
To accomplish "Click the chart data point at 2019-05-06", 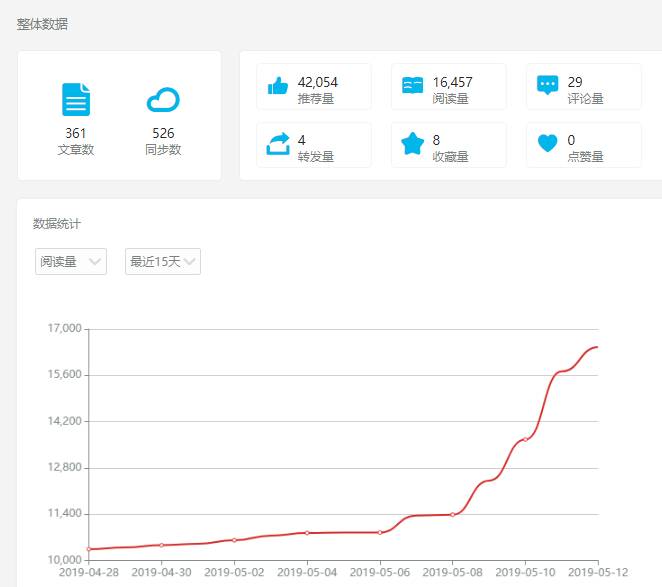I will [380, 533].
